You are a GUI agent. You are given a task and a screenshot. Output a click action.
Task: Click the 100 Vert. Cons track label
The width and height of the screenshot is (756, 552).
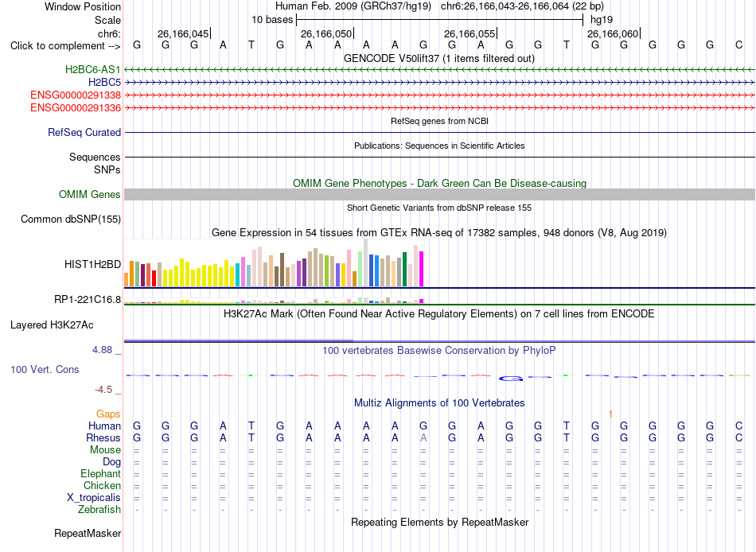(x=45, y=369)
